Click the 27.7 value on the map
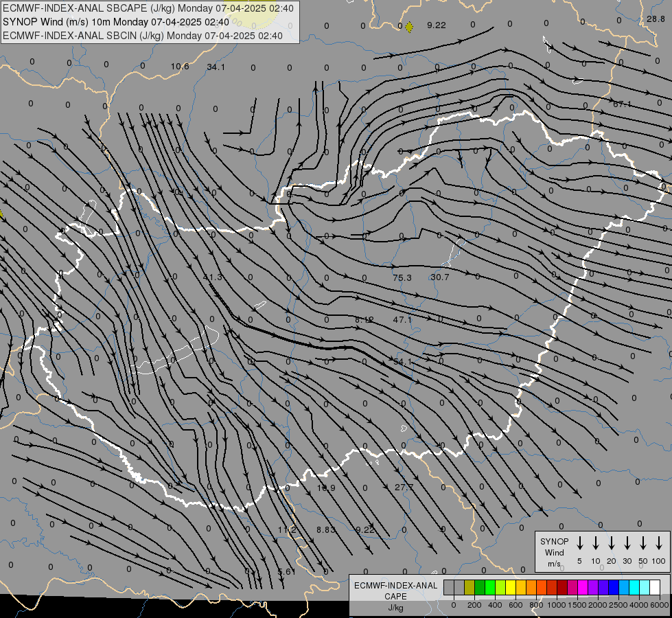Screen dimensions: 672x618 click(404, 488)
